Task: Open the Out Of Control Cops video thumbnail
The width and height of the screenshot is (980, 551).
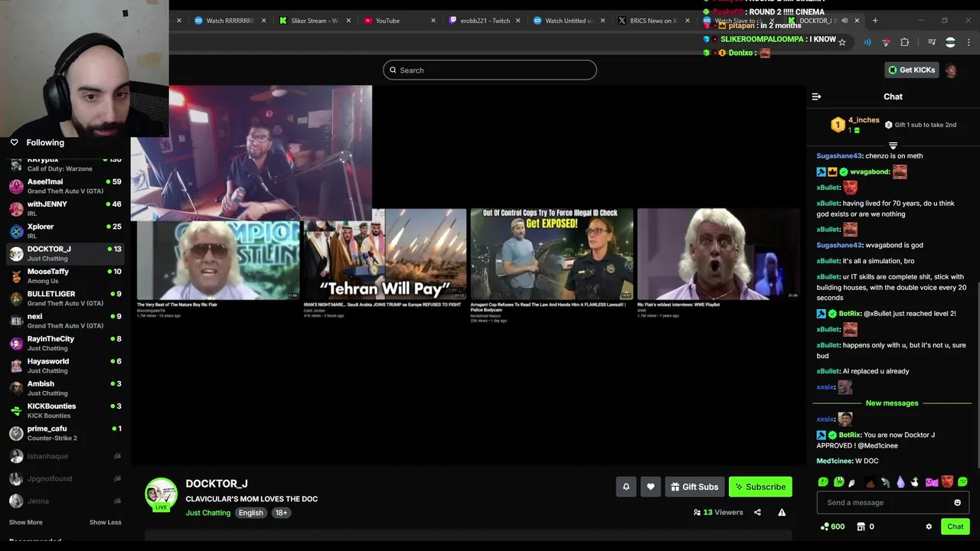Action: (x=551, y=254)
